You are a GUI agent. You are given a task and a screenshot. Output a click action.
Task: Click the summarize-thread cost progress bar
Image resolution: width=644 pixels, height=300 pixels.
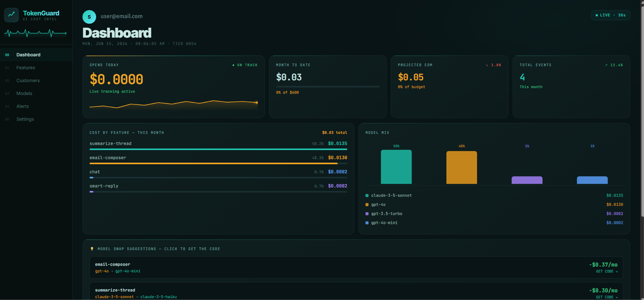tap(218, 149)
